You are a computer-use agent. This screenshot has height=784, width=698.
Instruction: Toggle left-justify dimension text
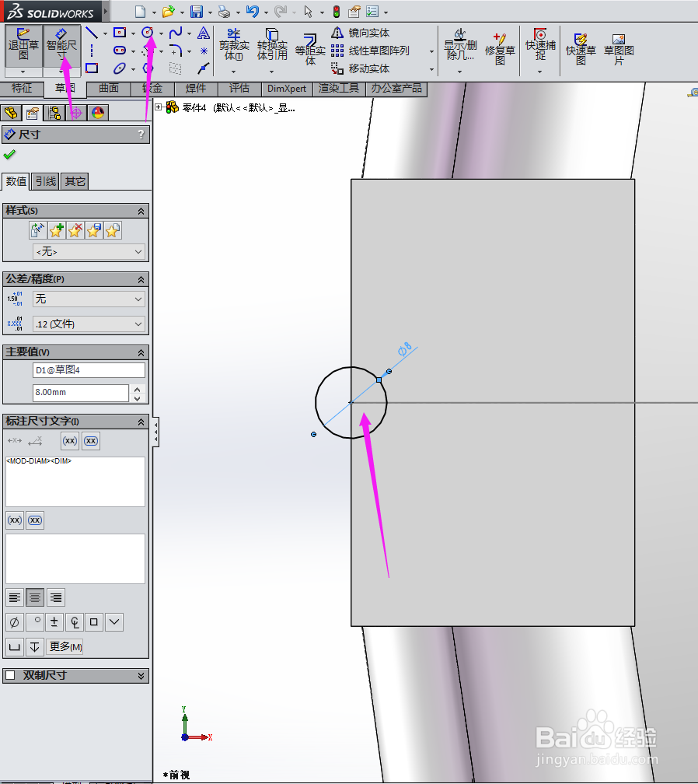tap(15, 597)
